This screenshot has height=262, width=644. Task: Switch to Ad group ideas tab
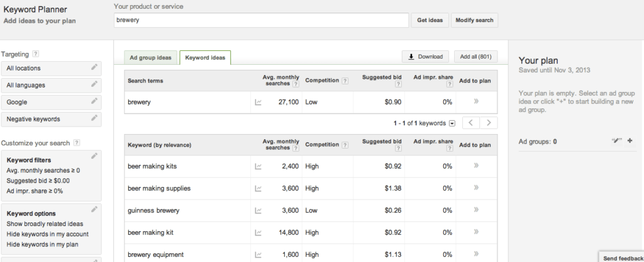coord(150,57)
